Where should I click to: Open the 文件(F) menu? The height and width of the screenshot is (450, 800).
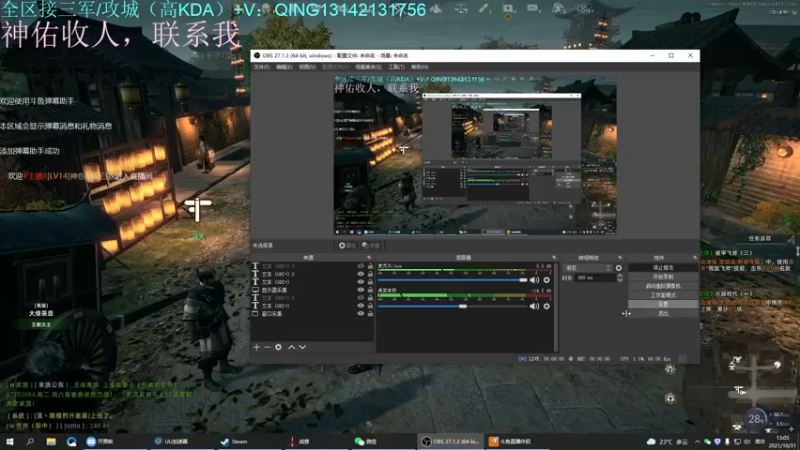(261, 67)
